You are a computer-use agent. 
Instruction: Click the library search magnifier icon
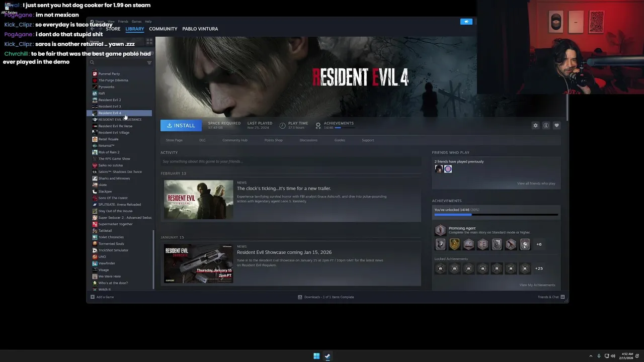(x=92, y=62)
